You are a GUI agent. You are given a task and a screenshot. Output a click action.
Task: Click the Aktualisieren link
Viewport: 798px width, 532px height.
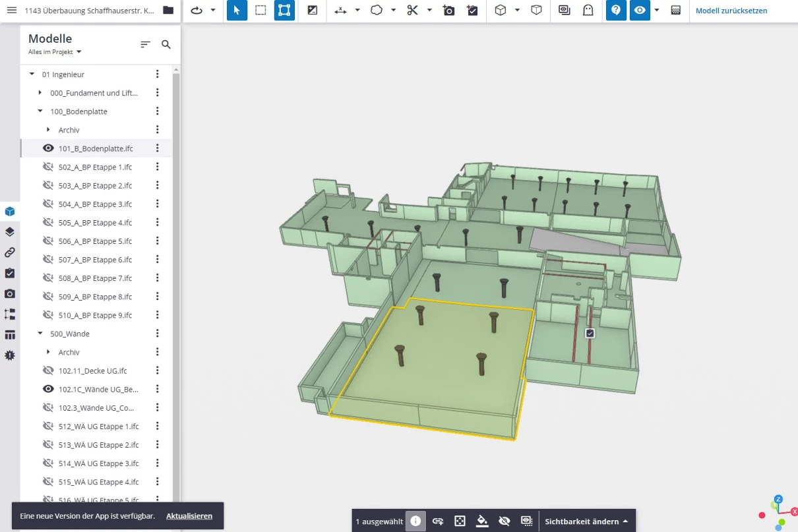coord(189,516)
